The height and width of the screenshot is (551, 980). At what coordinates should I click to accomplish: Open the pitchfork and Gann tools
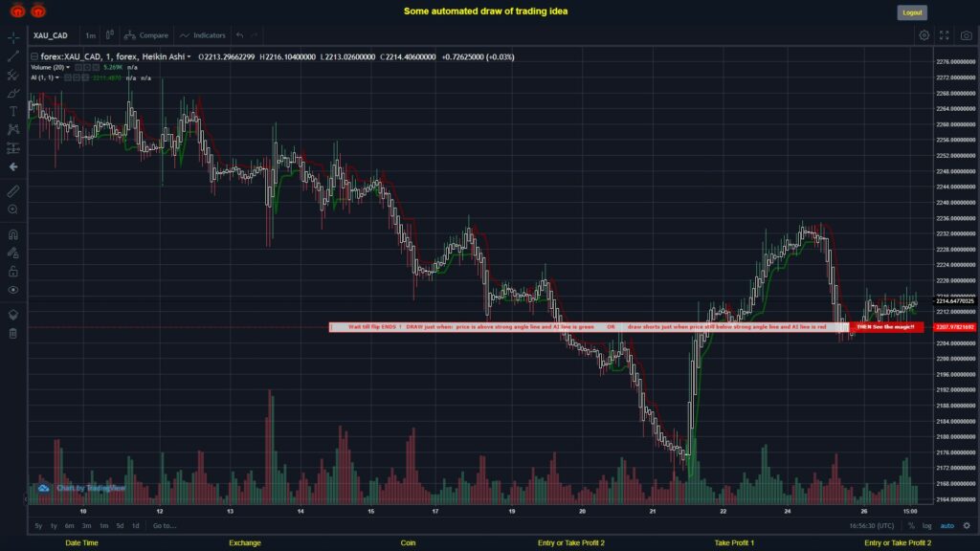(13, 75)
